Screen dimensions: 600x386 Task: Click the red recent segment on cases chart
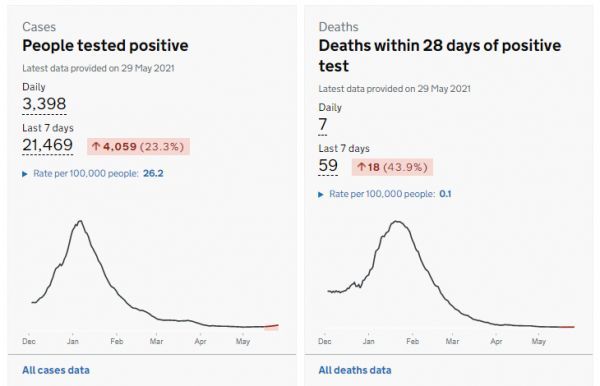coord(271,326)
